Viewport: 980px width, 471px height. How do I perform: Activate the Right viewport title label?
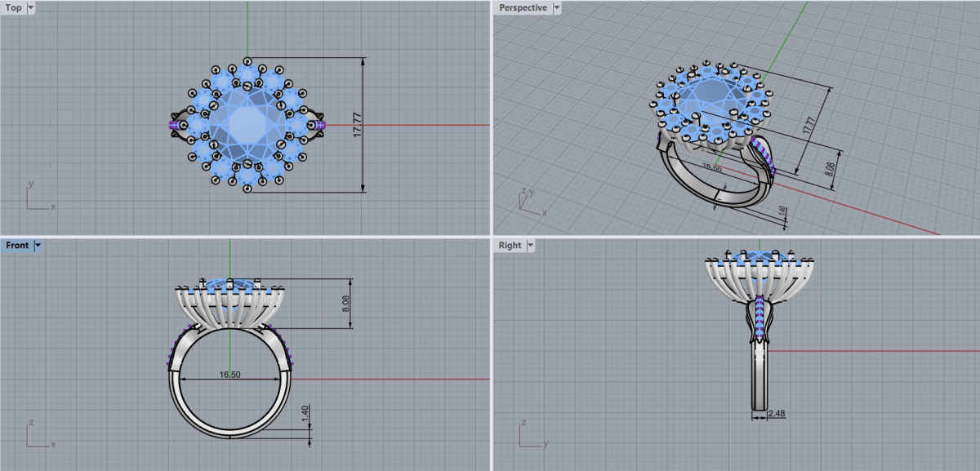[510, 245]
